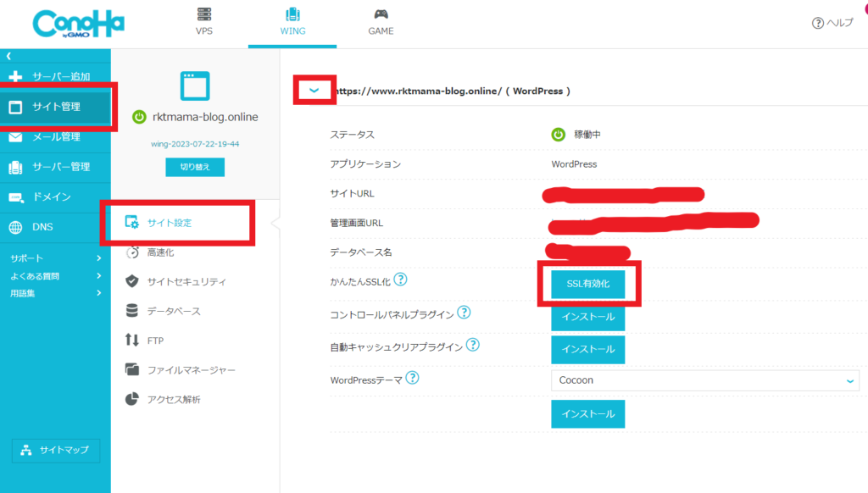This screenshot has width=868, height=493.
Task: Collapse the left sidebar with the arrow
Action: pyautogui.click(x=8, y=56)
